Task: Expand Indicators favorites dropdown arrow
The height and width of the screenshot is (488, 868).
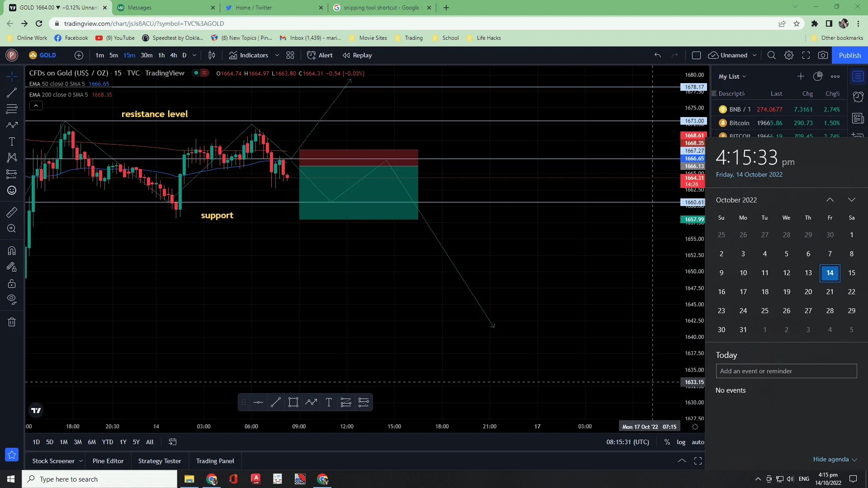Action: point(277,55)
